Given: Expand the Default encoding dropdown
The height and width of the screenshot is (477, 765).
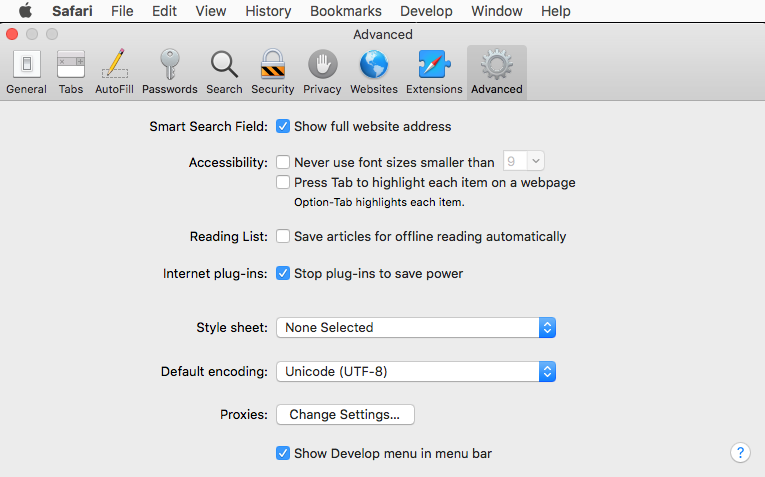Looking at the screenshot, I should 415,371.
